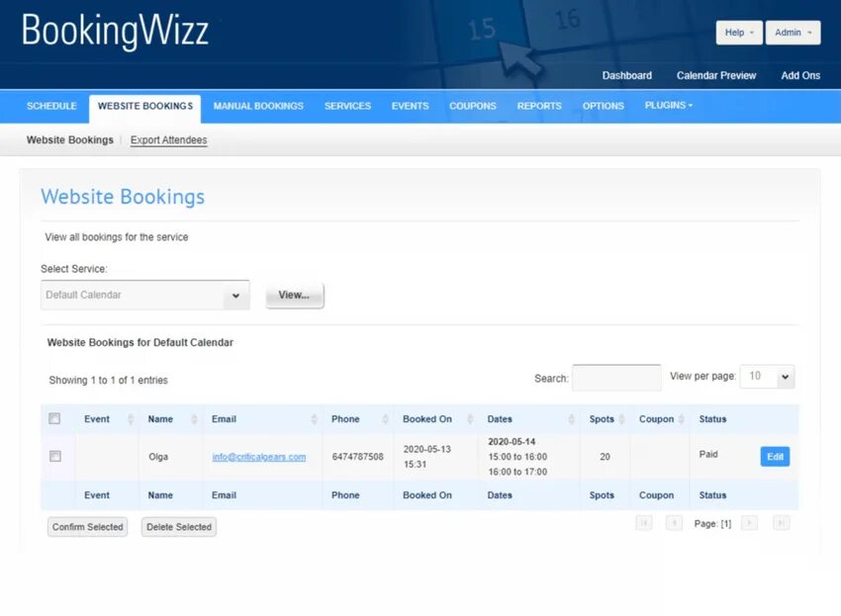Click the View... button
This screenshot has width=841, height=616.
(295, 295)
